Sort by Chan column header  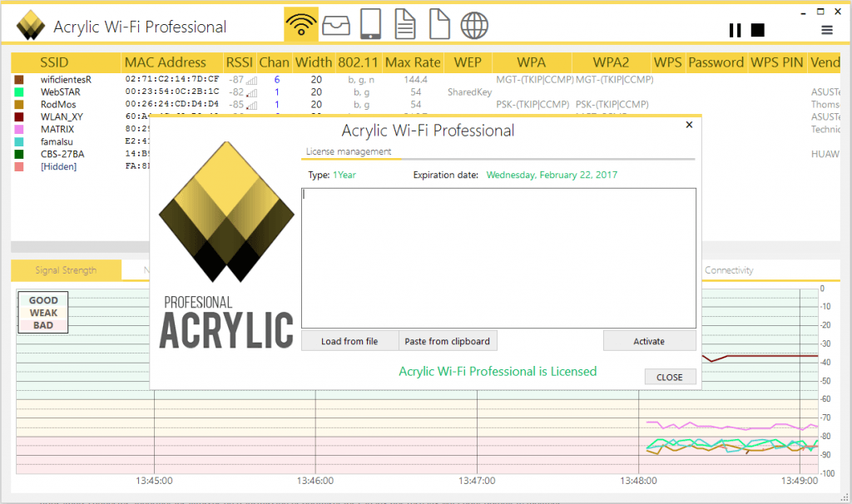tap(274, 62)
